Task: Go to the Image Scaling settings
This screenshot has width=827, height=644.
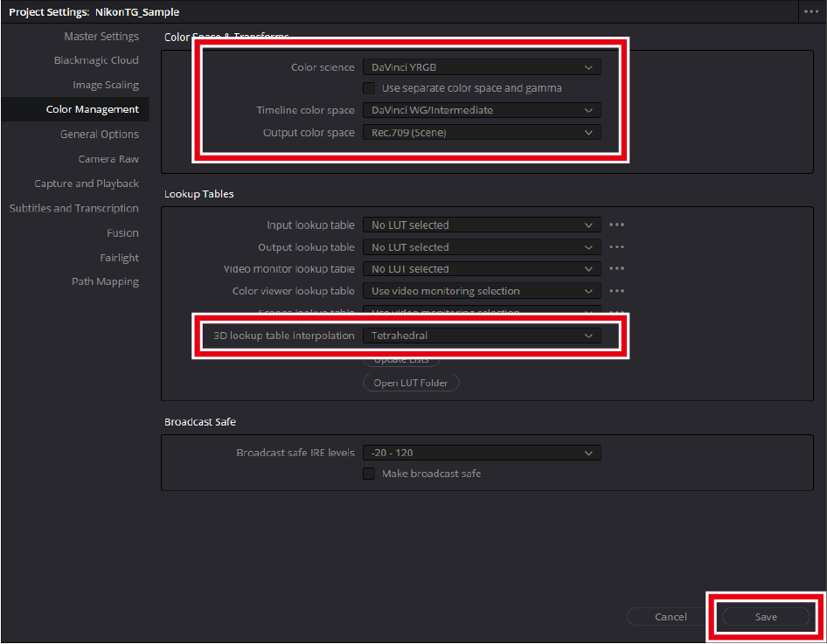Action: point(105,86)
